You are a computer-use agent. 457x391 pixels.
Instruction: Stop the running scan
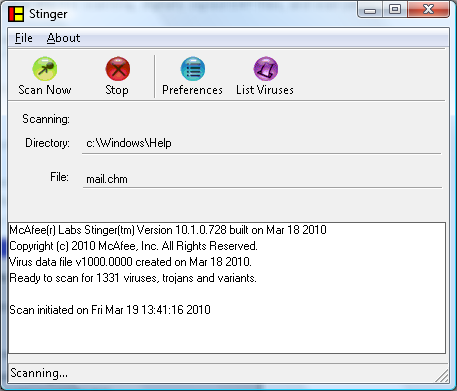pos(117,76)
